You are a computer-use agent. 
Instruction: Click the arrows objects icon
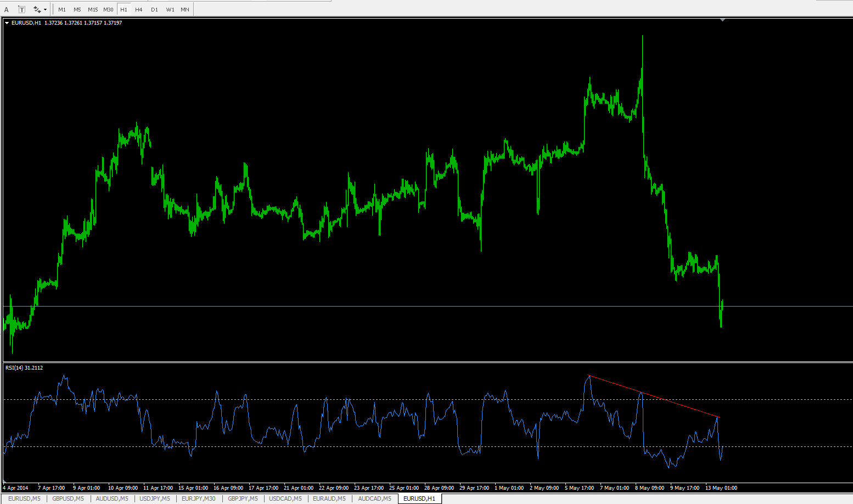(x=37, y=9)
